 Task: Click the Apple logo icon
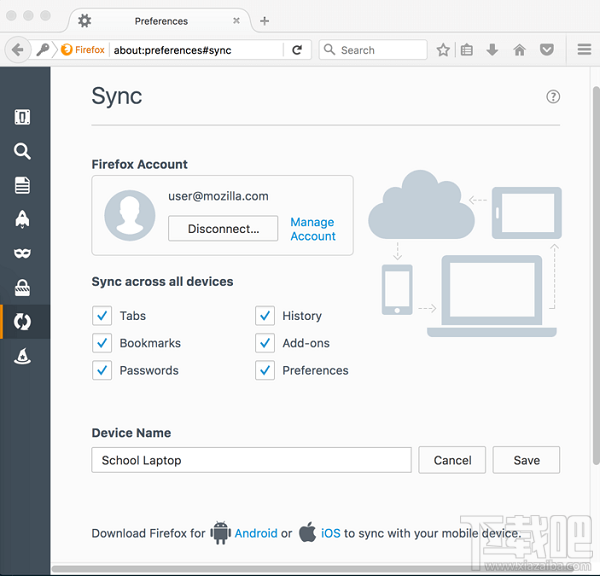click(x=307, y=532)
